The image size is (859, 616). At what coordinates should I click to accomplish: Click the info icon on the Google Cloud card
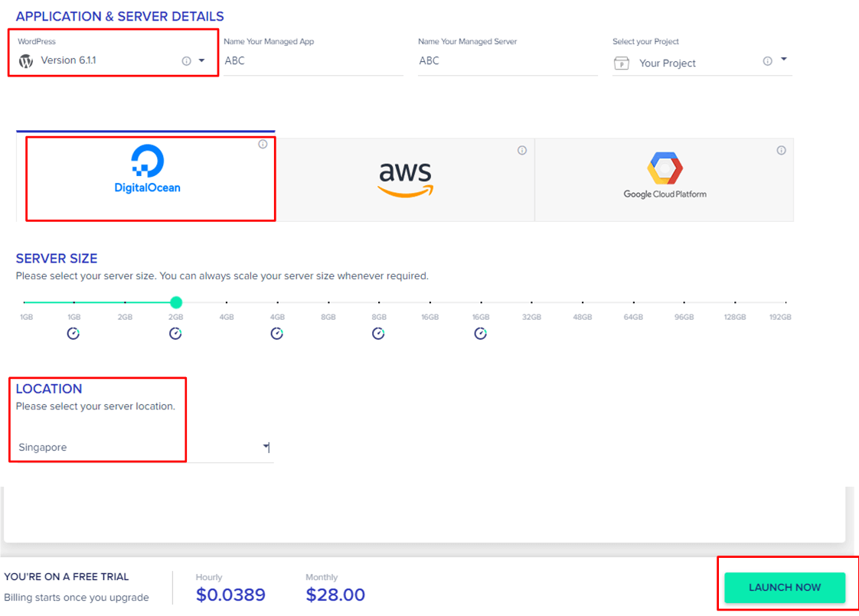pyautogui.click(x=781, y=150)
